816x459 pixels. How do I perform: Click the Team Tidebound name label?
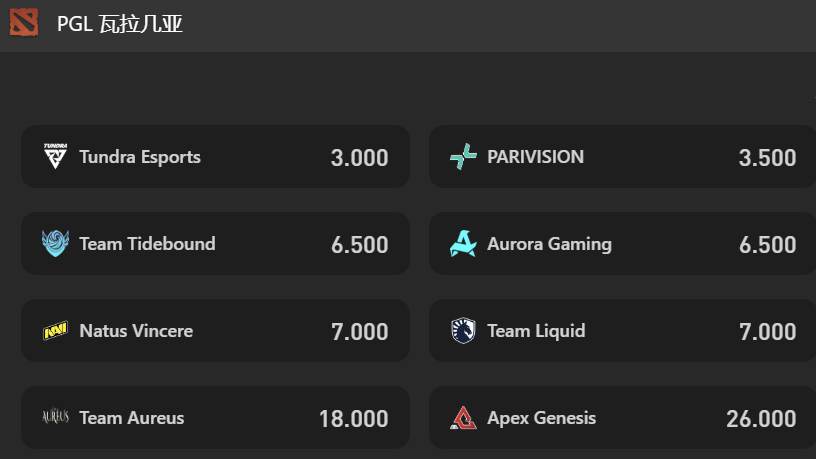[147, 244]
